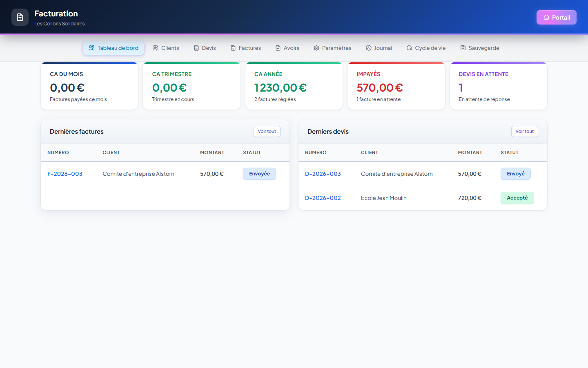
Task: Click the Accepté status badge
Action: 517,198
